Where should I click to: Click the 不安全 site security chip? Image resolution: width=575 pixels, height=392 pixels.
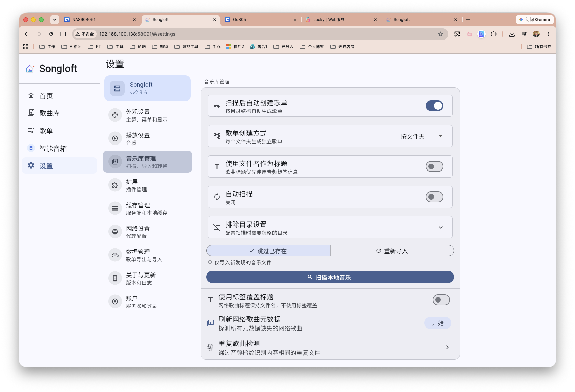point(85,34)
